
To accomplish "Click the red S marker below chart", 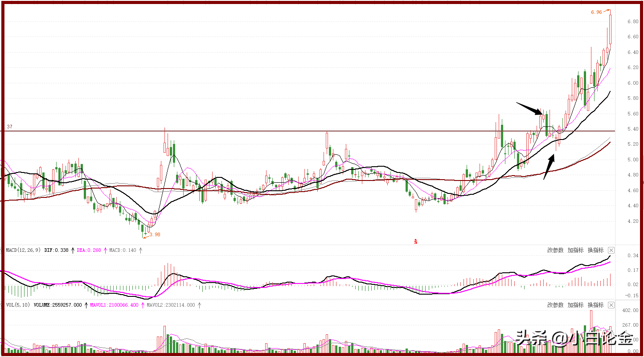I will [416, 242].
